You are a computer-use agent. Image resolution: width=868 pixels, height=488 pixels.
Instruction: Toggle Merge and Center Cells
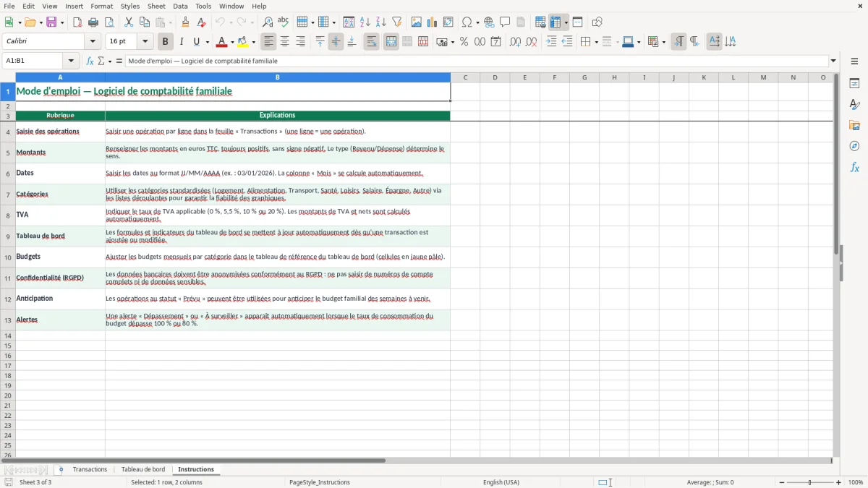(x=391, y=42)
